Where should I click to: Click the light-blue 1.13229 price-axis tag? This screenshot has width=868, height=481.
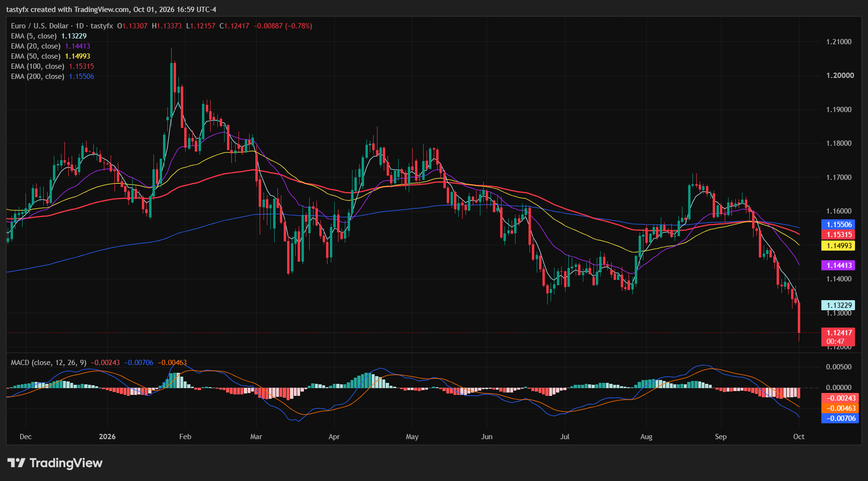tap(839, 305)
